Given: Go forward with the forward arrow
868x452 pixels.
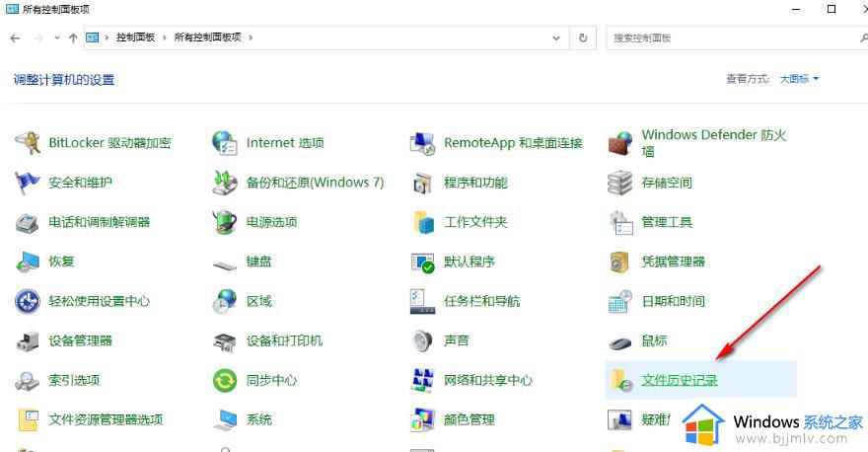Looking at the screenshot, I should point(38,38).
